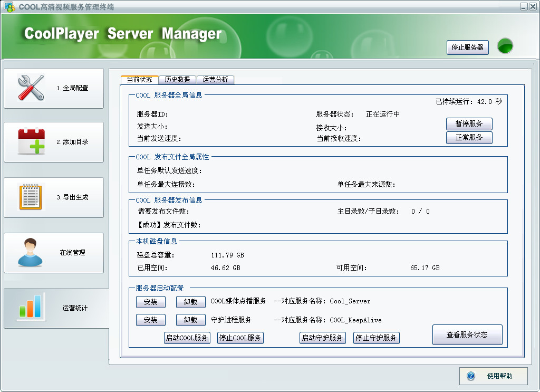
Task: Click the 停止守护服务 button
Action: point(376,338)
